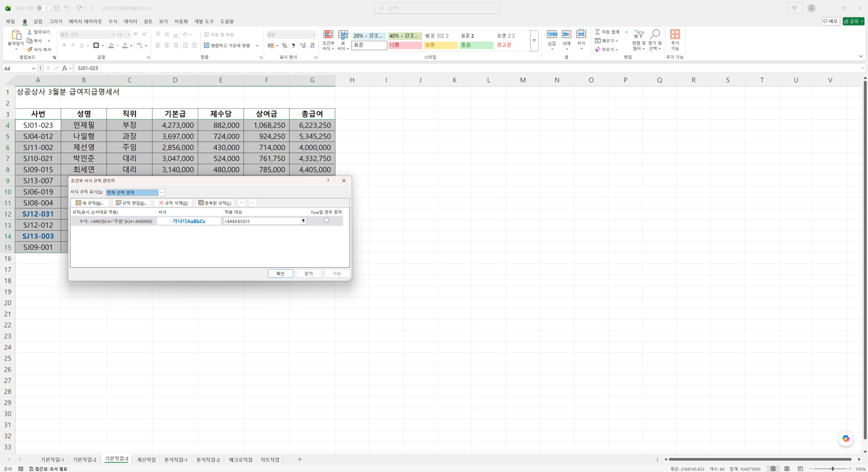Click the 확인 (OK) button in the dialog
This screenshot has width=868, height=472.
coord(280,274)
